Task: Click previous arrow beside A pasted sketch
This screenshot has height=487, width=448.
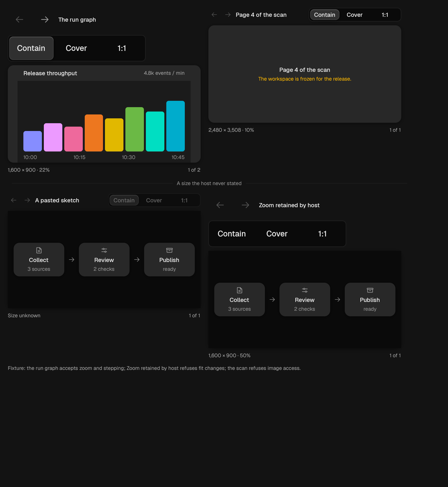Action: point(14,200)
